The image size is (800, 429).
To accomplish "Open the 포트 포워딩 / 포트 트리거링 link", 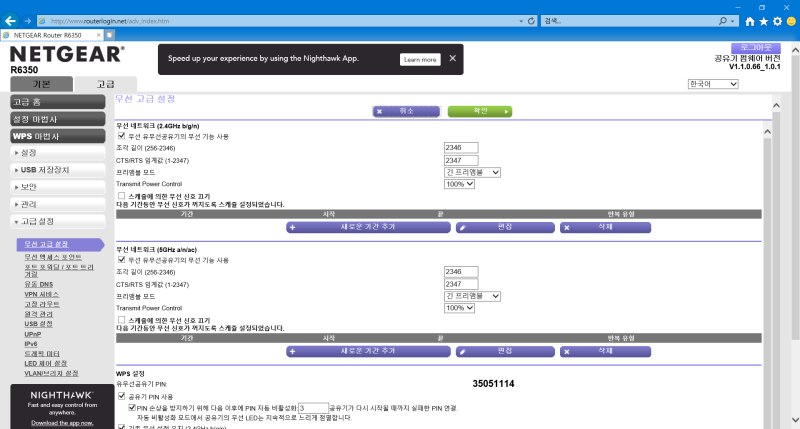I will pos(59,270).
